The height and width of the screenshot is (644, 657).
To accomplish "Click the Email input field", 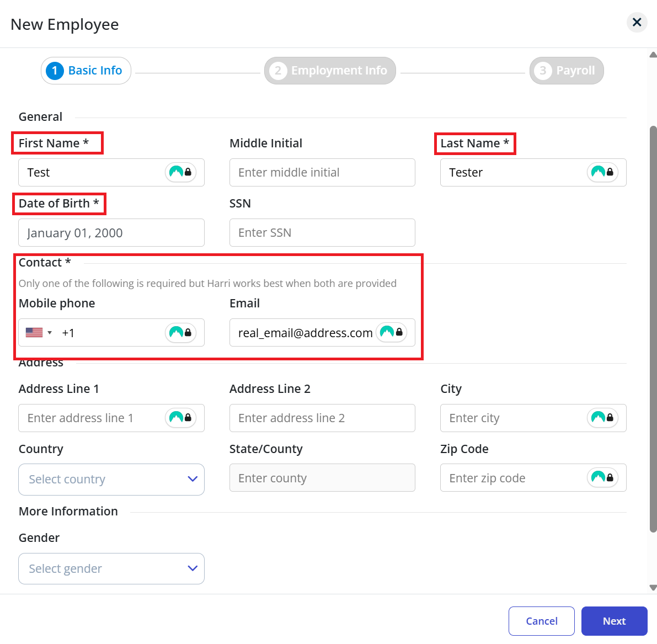I will click(x=322, y=332).
